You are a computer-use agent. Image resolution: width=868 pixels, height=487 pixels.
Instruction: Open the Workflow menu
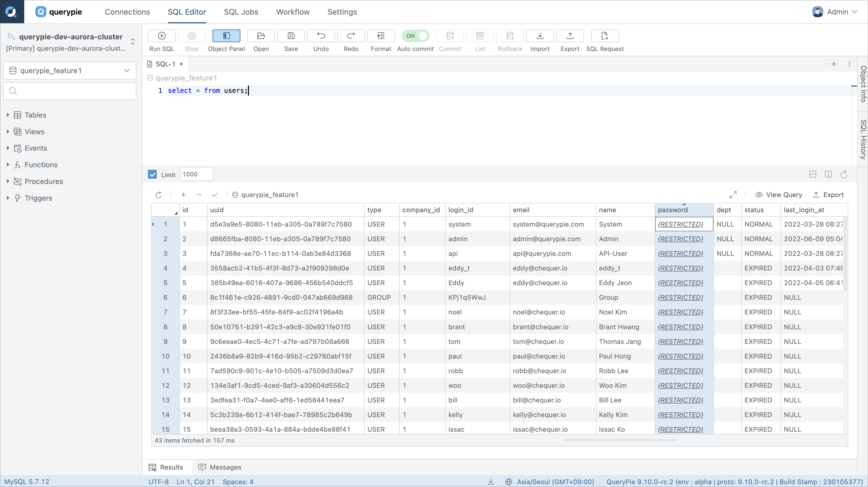[x=293, y=12]
